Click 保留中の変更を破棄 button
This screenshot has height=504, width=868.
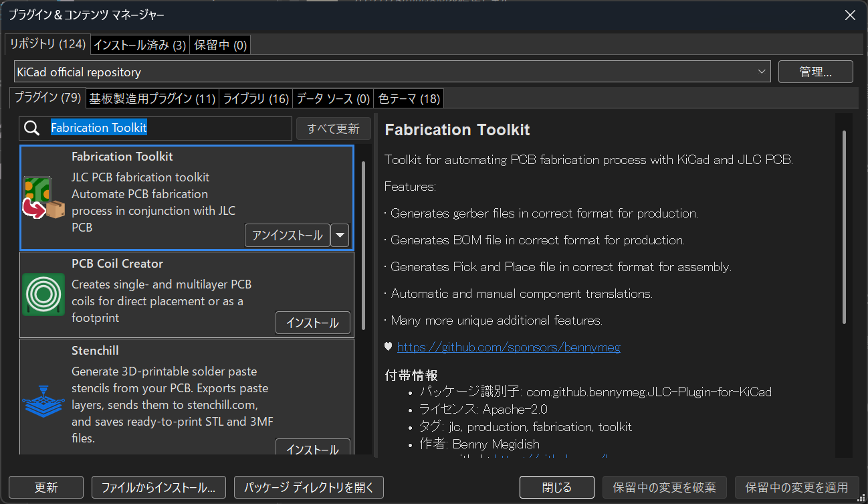coord(665,487)
